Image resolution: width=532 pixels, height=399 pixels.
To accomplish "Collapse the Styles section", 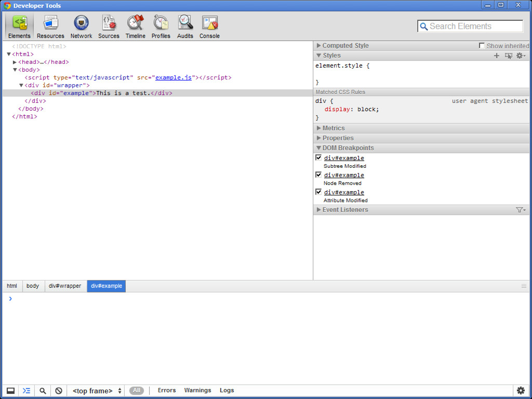I will click(318, 55).
